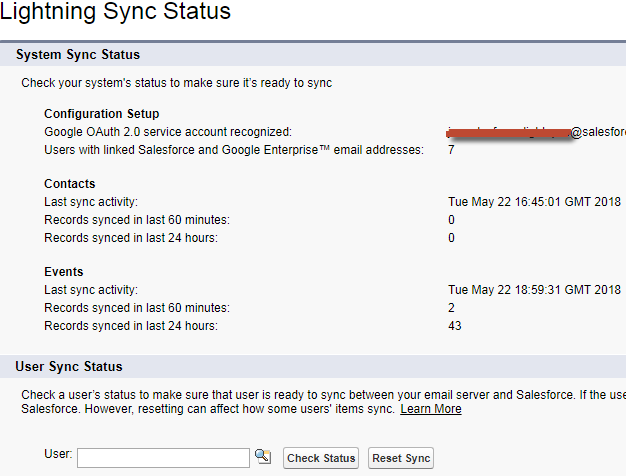Click the Contacts Last sync activity label
The height and width of the screenshot is (476, 626).
(91, 202)
